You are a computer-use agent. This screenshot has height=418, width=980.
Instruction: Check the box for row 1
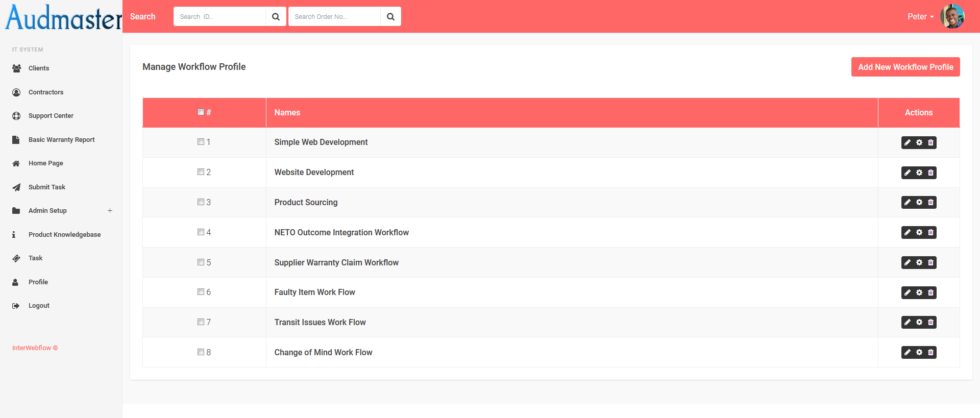click(201, 142)
